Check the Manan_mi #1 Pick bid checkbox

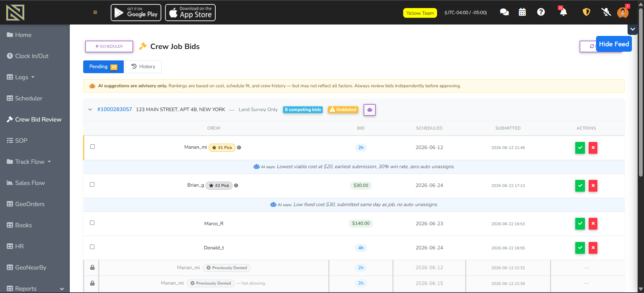[x=93, y=147]
